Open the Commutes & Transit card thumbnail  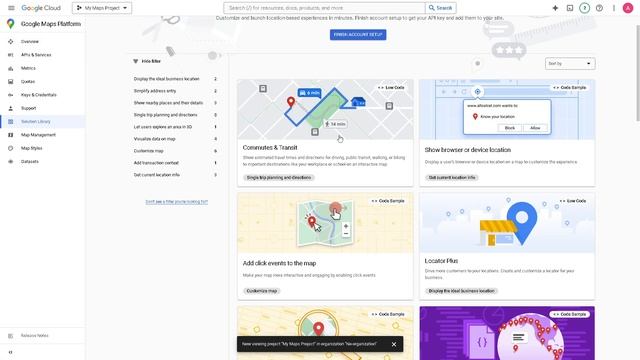click(325, 109)
